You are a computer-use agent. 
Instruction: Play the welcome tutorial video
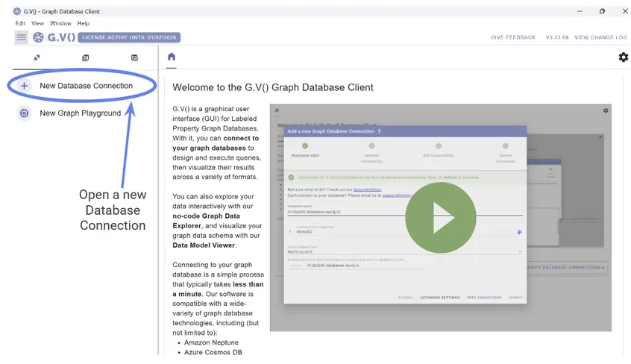[441, 218]
